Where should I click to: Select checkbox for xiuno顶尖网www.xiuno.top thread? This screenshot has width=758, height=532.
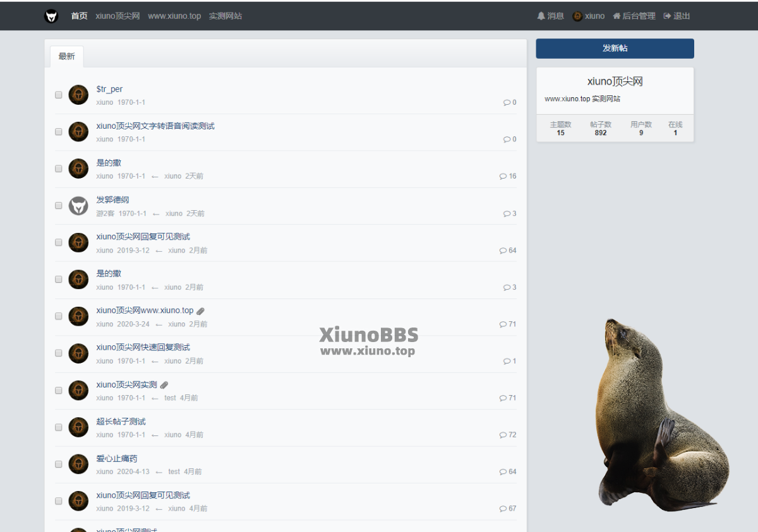pos(59,316)
